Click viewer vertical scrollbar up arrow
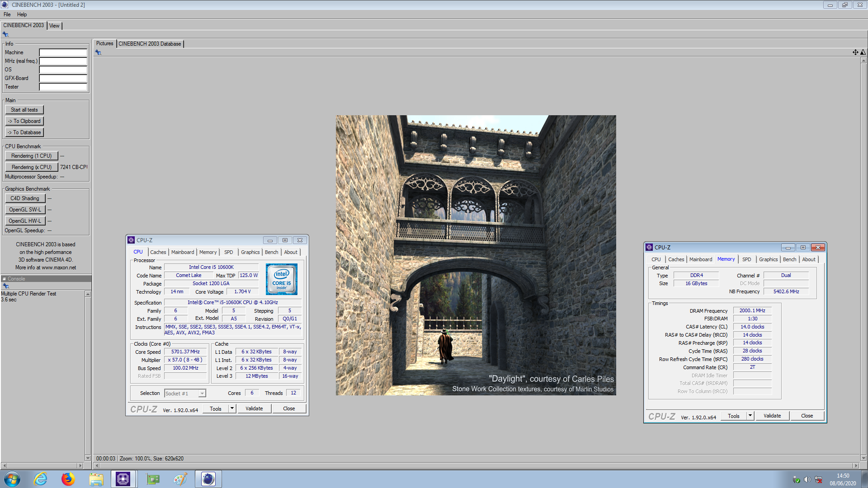Viewport: 868px width, 488px height. tap(863, 60)
